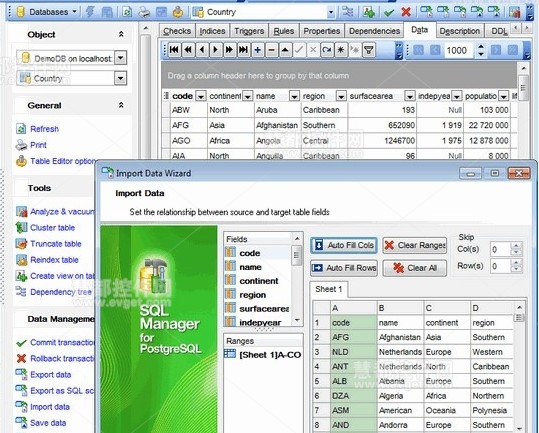Click the Refresh icon in General panel
Screen dimensions: 539x433
click(21, 129)
